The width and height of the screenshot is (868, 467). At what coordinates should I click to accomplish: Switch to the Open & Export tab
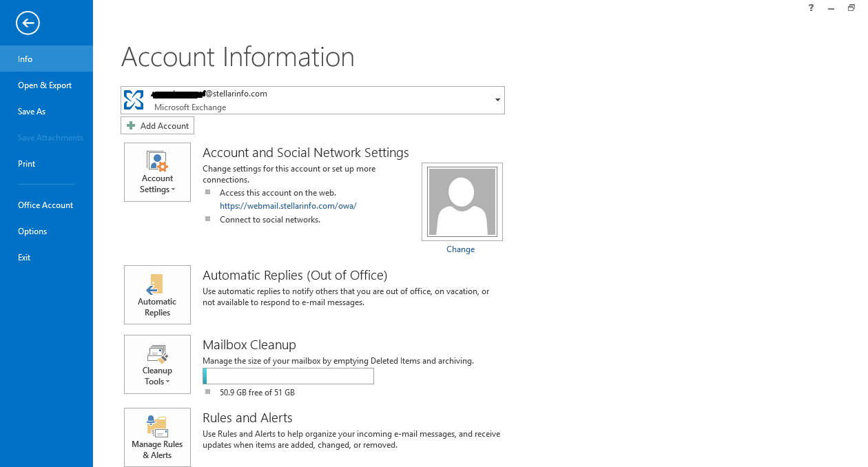click(45, 85)
